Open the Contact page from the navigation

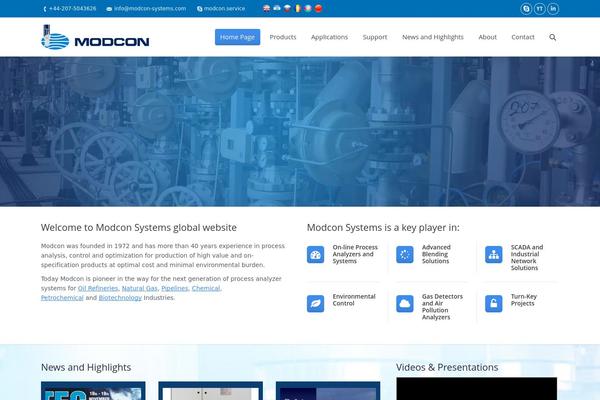click(x=523, y=37)
